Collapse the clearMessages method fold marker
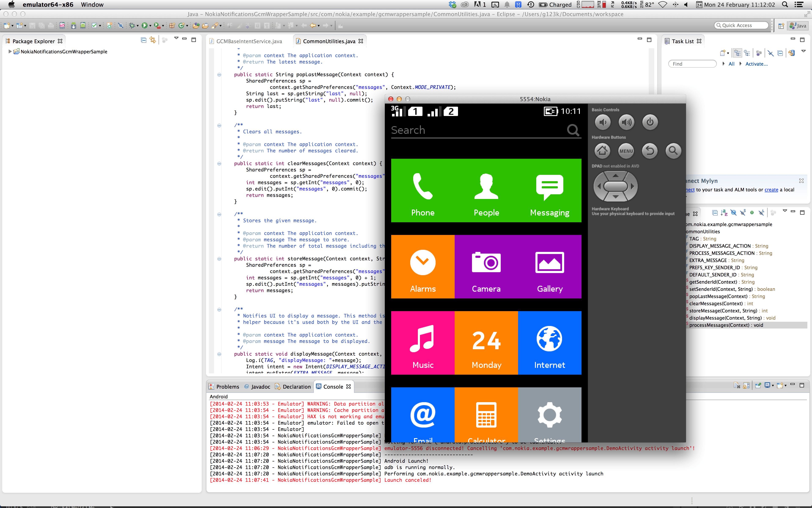Image resolution: width=812 pixels, height=508 pixels. [x=219, y=164]
